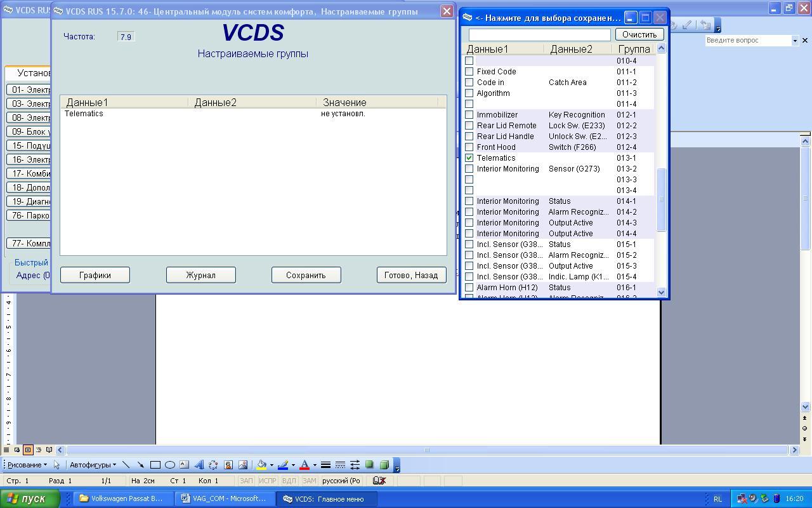Open Volkswagen Passat folder in taskbar
Viewport: 812px width, 508px height.
121,498
